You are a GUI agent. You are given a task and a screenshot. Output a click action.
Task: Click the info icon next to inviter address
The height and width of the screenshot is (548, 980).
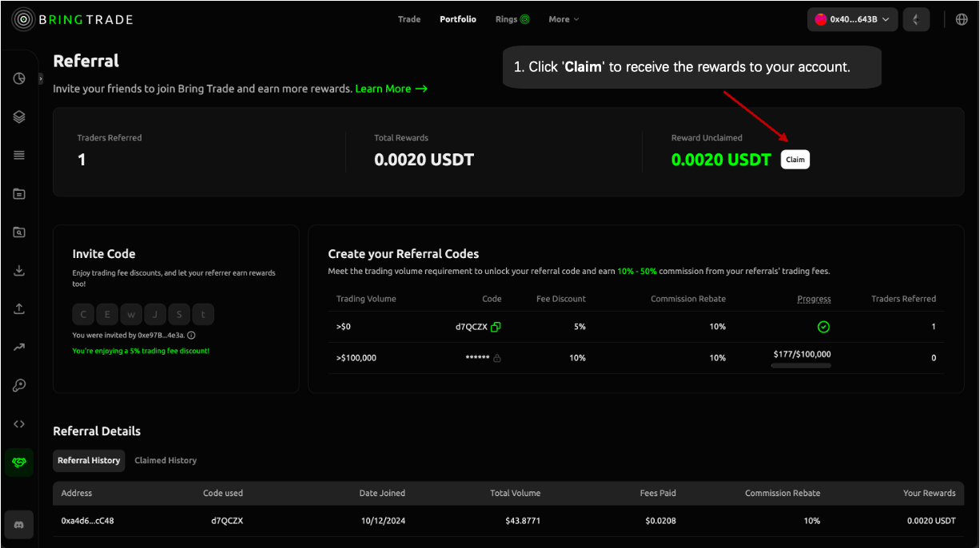tap(191, 336)
